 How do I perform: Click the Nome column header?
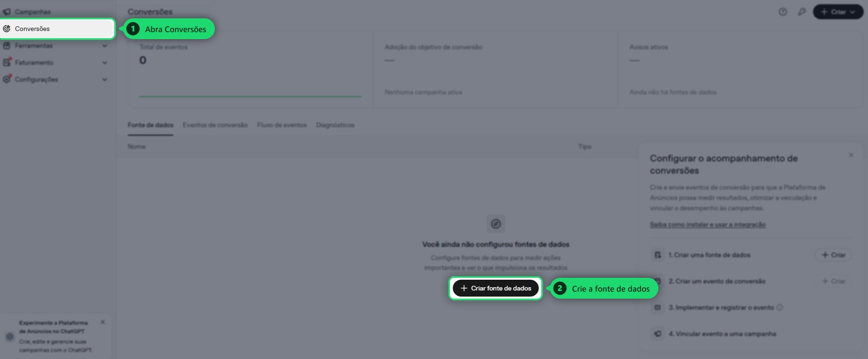[x=137, y=147]
